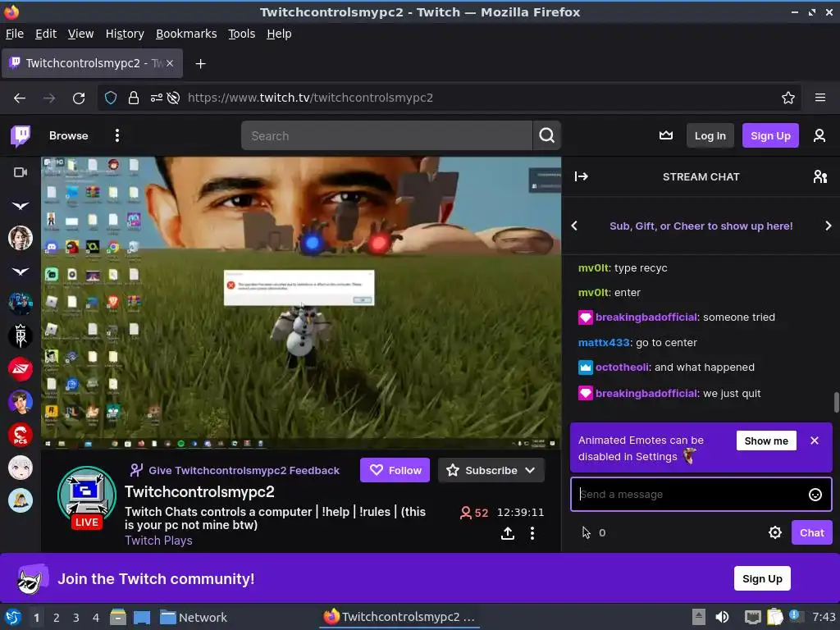Show previous gift leaderboard entry
Image resolution: width=840 pixels, height=630 pixels.
coord(574,226)
